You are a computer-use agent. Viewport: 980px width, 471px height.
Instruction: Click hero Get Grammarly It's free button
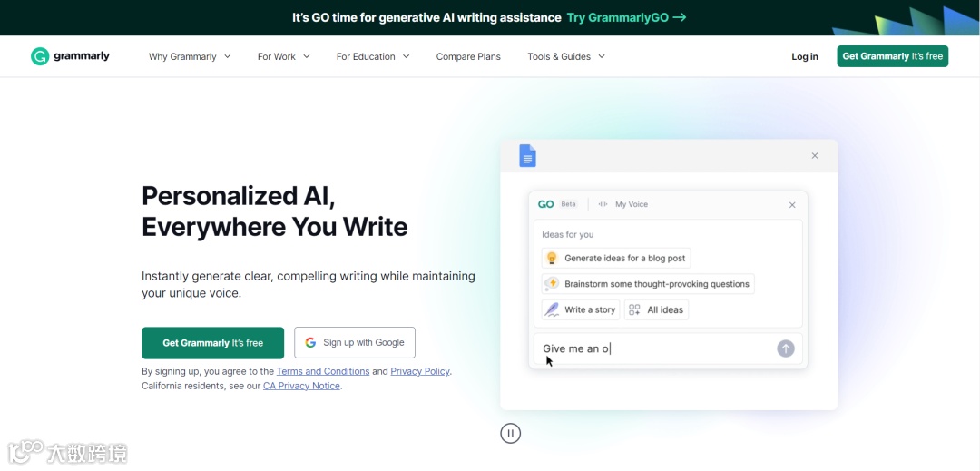pos(213,343)
